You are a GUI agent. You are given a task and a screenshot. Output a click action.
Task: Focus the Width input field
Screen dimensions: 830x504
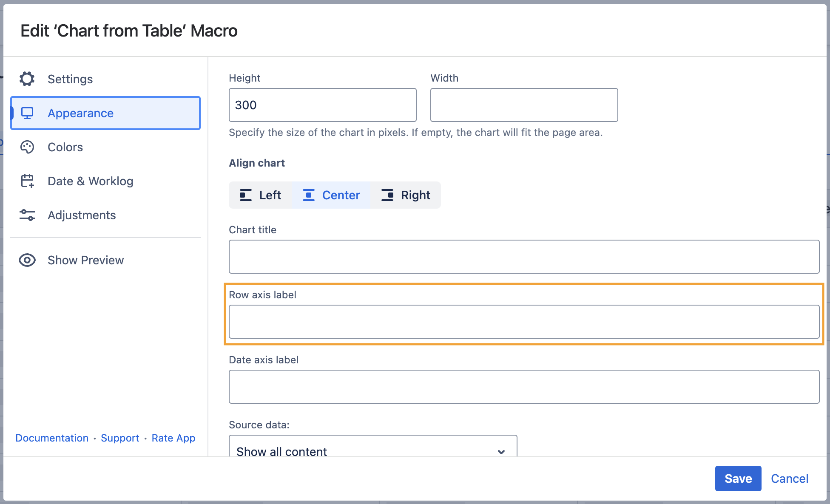click(x=524, y=105)
